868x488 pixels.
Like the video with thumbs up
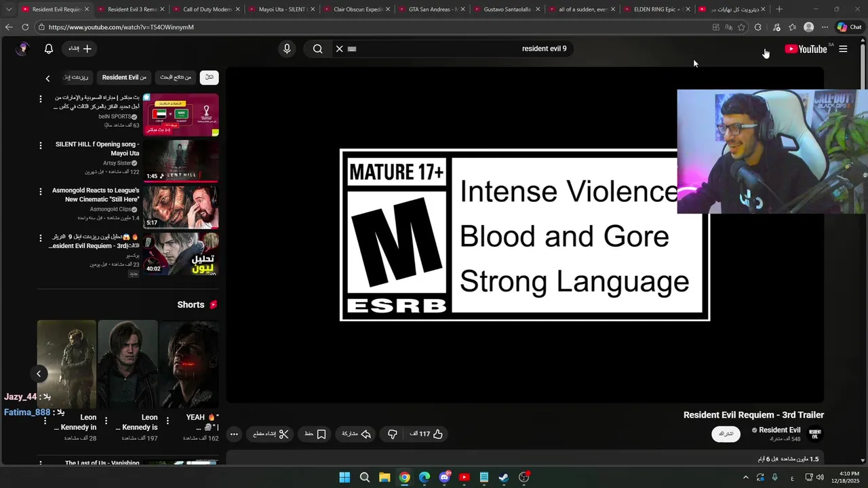pos(427,434)
